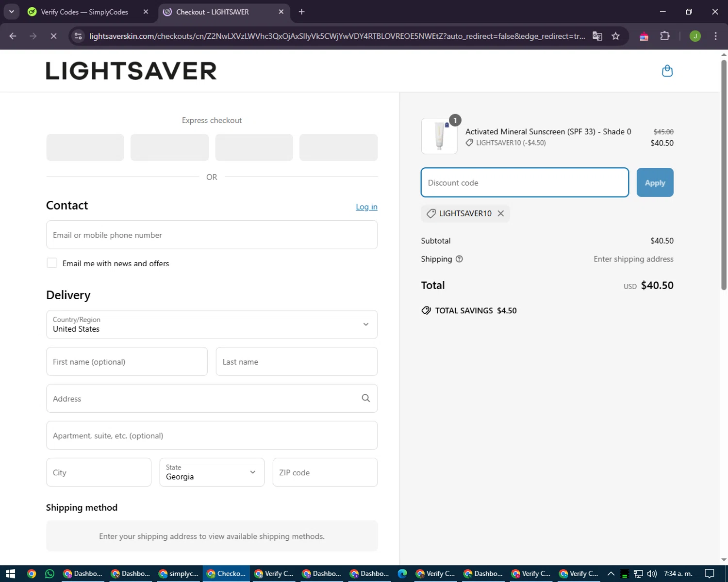Click the last express checkout button
Viewport: 728px width, 582px height.
click(x=338, y=147)
